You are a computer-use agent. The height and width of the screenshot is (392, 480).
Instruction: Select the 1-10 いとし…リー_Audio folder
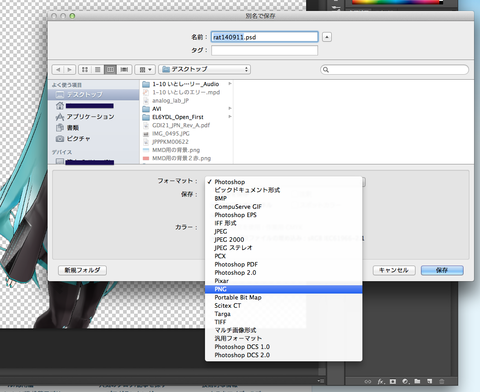(x=187, y=84)
